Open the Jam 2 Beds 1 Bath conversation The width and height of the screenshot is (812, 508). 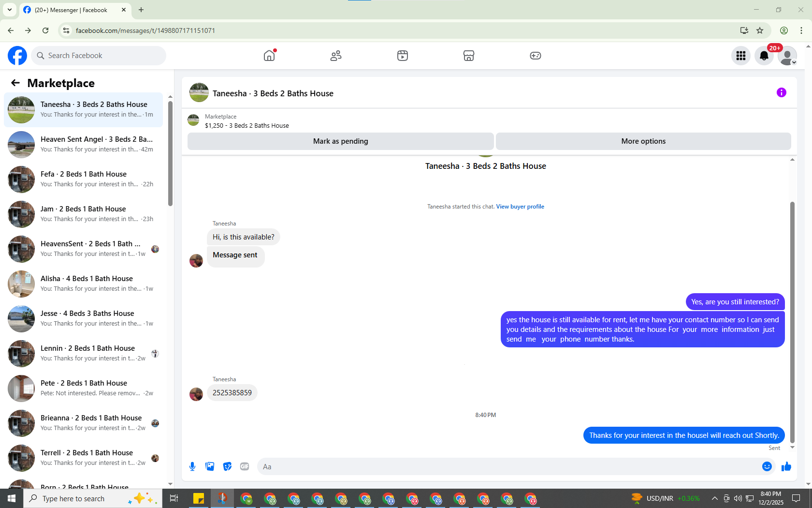pyautogui.click(x=83, y=214)
